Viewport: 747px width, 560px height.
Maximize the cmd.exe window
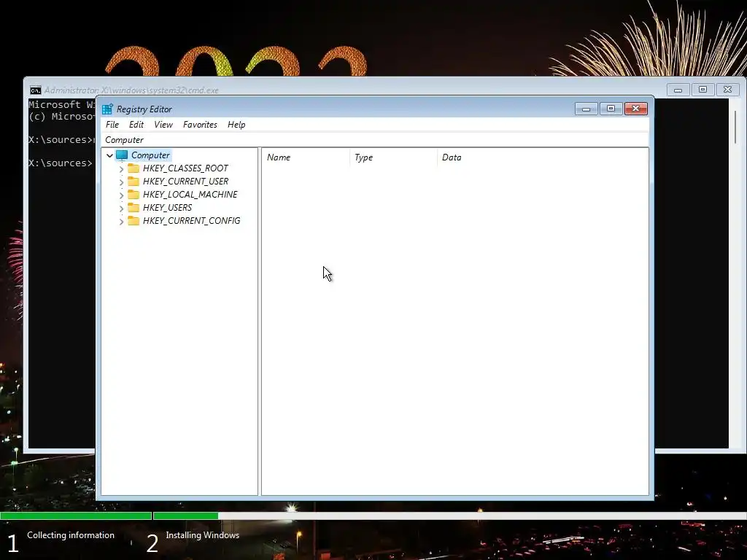(x=703, y=90)
